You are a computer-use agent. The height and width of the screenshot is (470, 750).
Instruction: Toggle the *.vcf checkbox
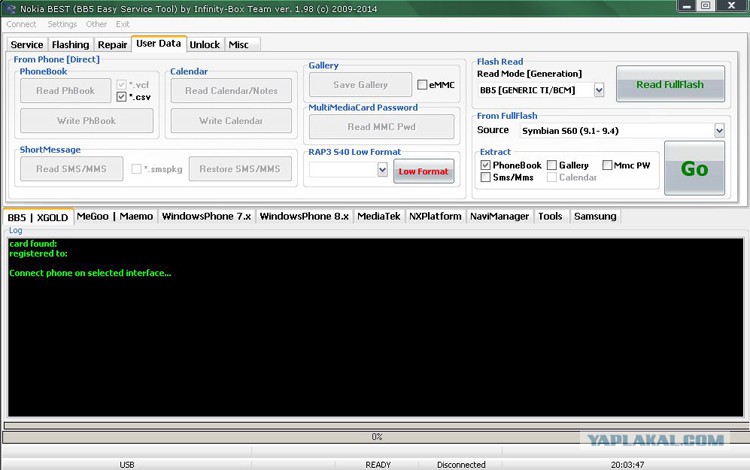pos(121,85)
